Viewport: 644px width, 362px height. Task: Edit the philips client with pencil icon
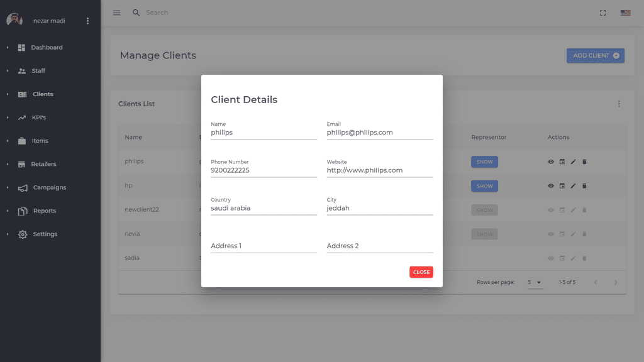tap(573, 162)
